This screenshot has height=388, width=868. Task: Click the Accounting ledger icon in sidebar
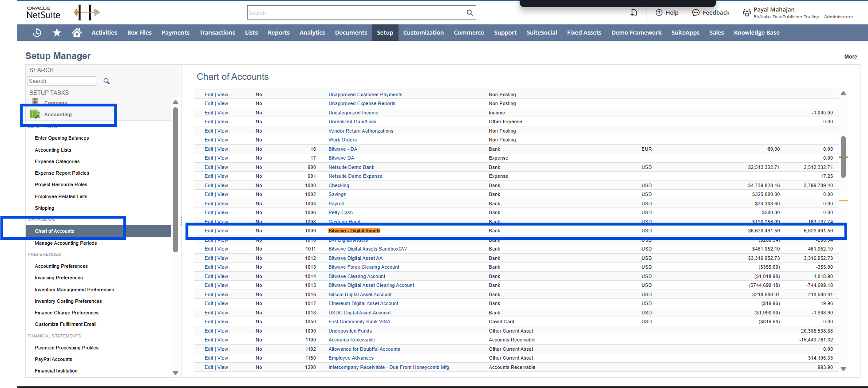pos(35,114)
